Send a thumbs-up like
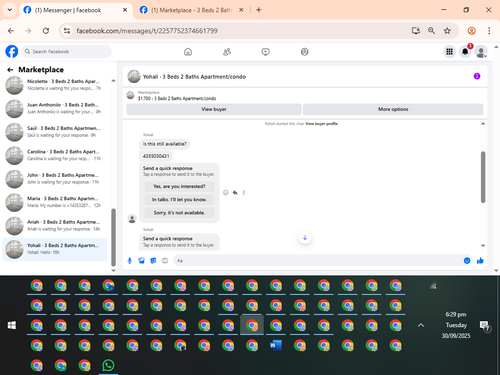500x375 pixels. 480,261
